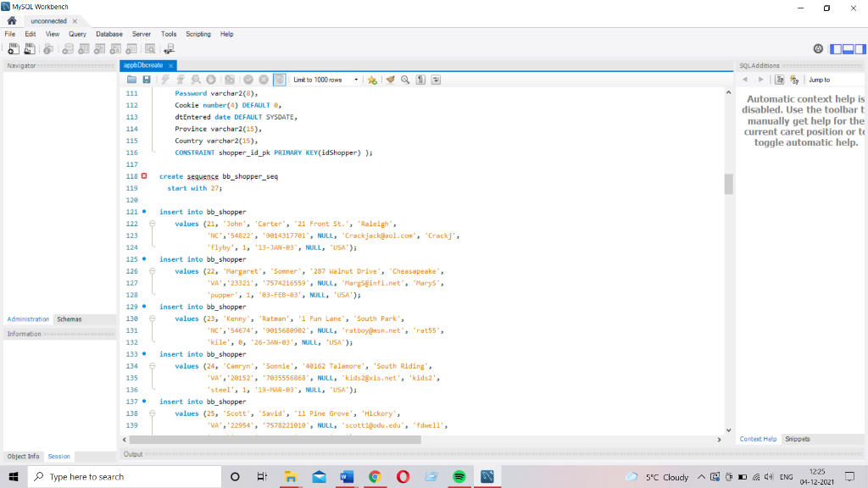Screen dimensions: 868x488
Task: Execute the SQL script with the lightning icon
Action: click(165, 79)
